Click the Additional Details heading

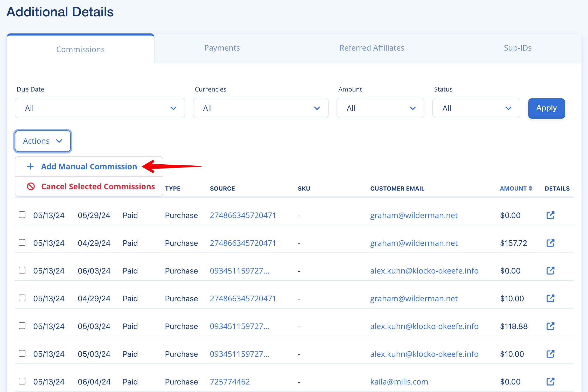coord(60,12)
